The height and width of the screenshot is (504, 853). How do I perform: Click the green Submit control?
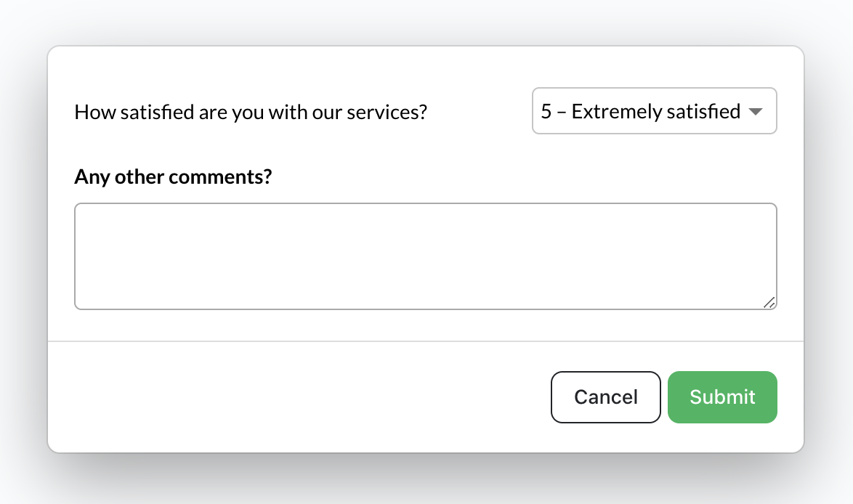tap(721, 397)
